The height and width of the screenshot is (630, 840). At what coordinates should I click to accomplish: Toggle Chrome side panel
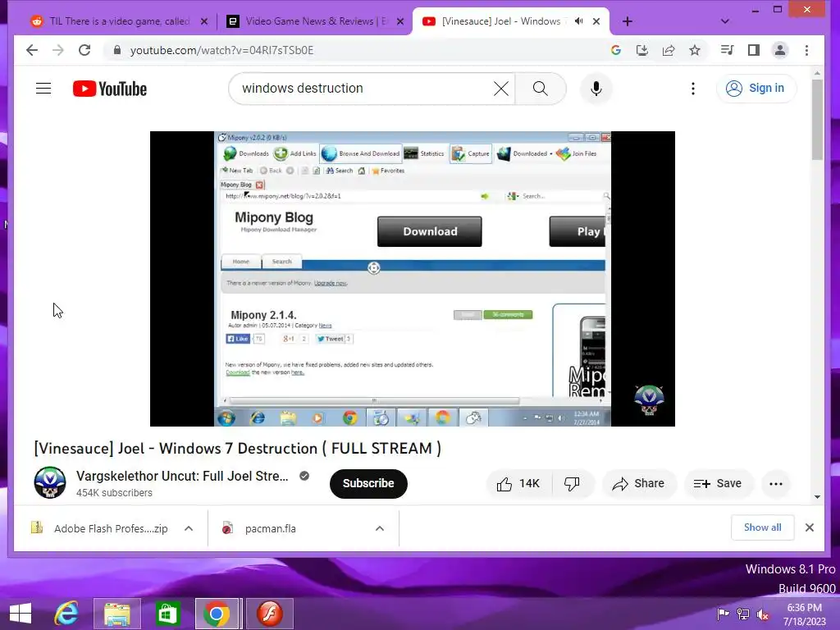point(754,50)
